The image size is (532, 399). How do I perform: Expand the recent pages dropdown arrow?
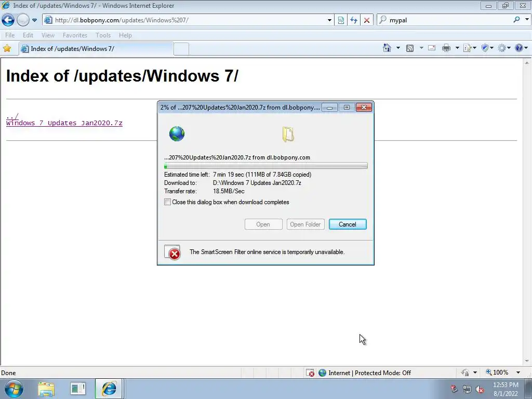tap(34, 20)
